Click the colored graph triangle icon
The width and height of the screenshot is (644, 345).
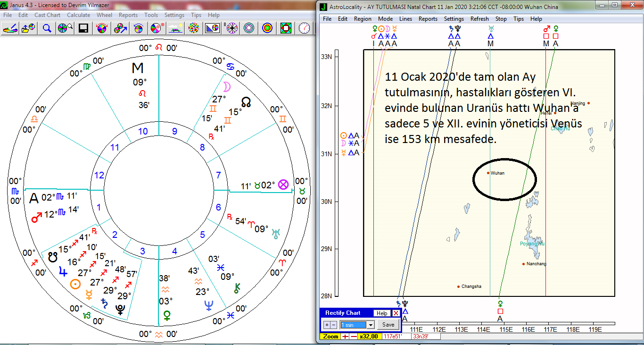click(x=212, y=28)
